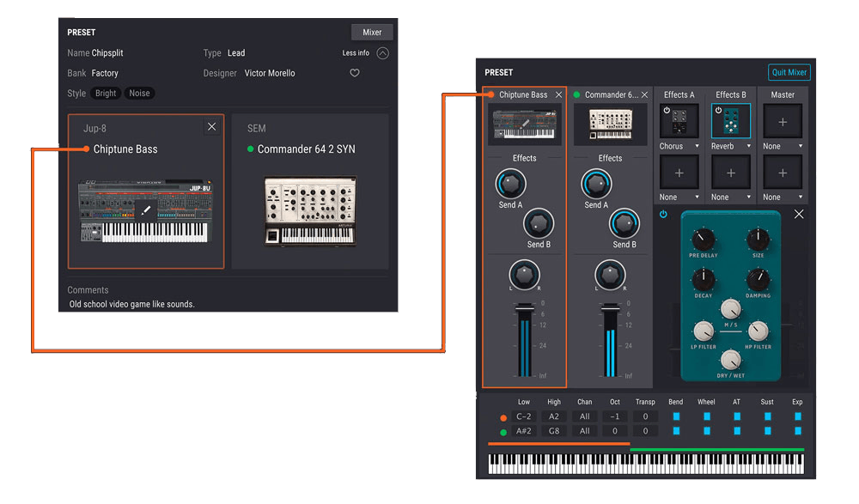The height and width of the screenshot is (504, 859).
Task: Select the Chorus pedal in Effects A
Action: tap(679, 122)
